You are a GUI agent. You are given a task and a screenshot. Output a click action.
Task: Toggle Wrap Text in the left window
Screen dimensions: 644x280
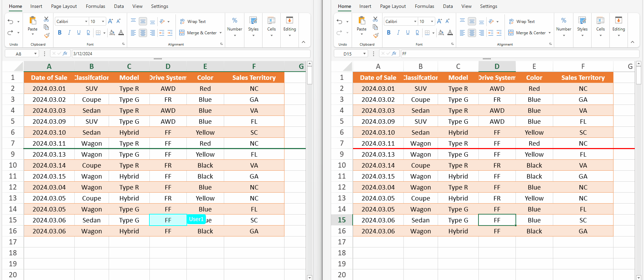[x=193, y=21]
